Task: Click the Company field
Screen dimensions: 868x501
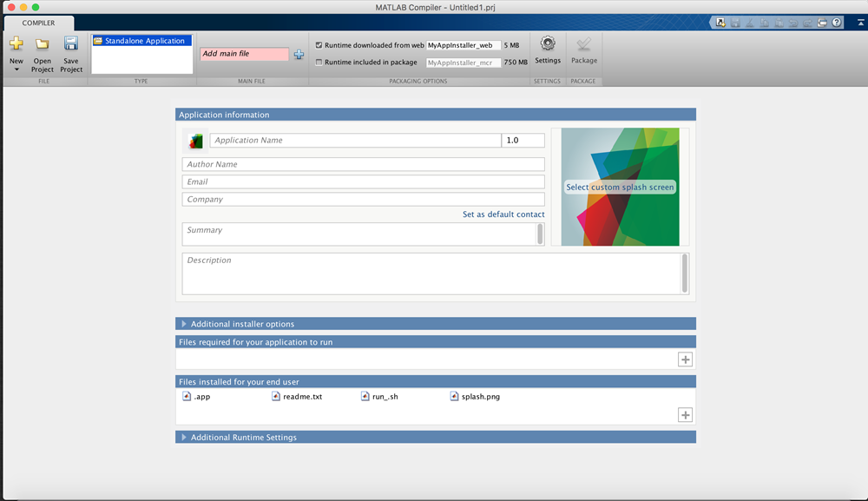Action: [363, 200]
